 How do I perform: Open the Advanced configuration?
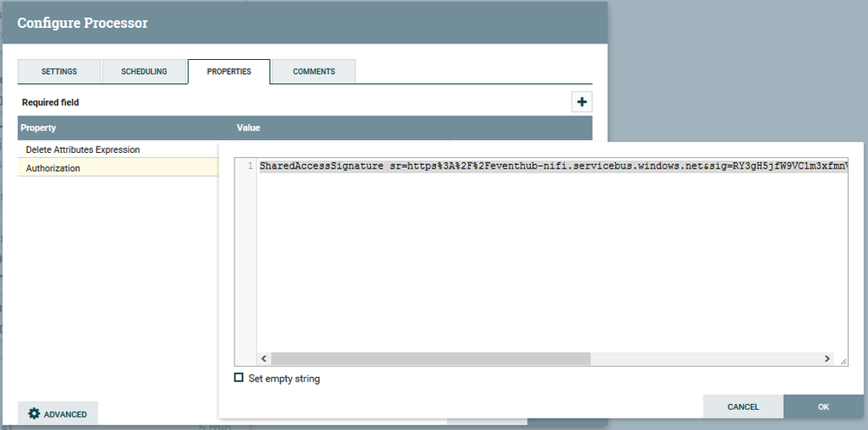pyautogui.click(x=57, y=413)
